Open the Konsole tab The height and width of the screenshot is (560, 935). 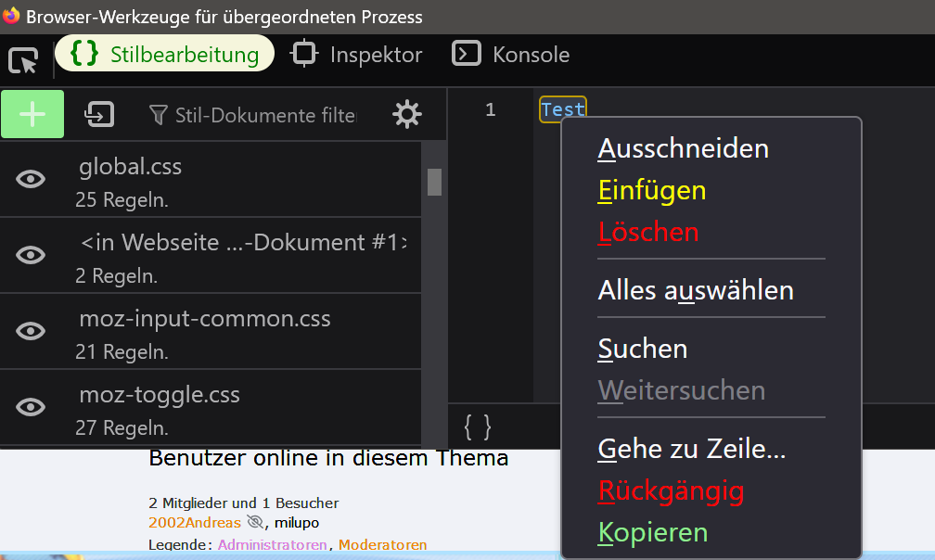511,55
